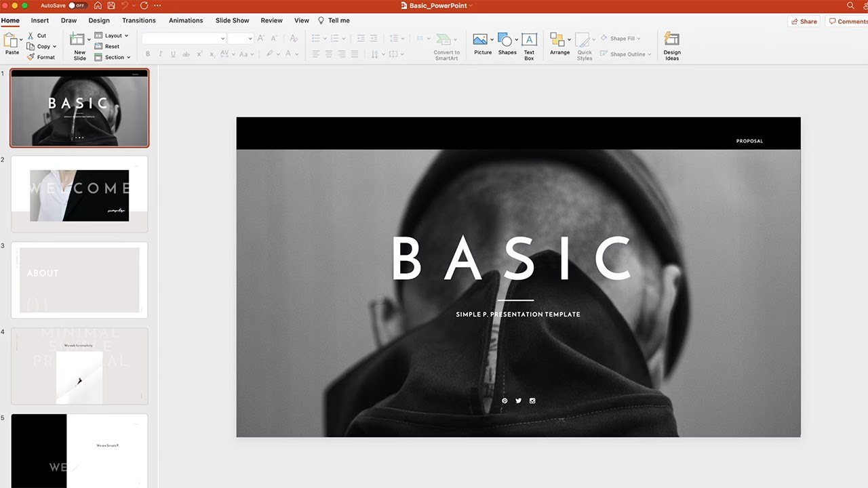The width and height of the screenshot is (868, 488).
Task: Open the Transitions tab
Action: tap(139, 20)
